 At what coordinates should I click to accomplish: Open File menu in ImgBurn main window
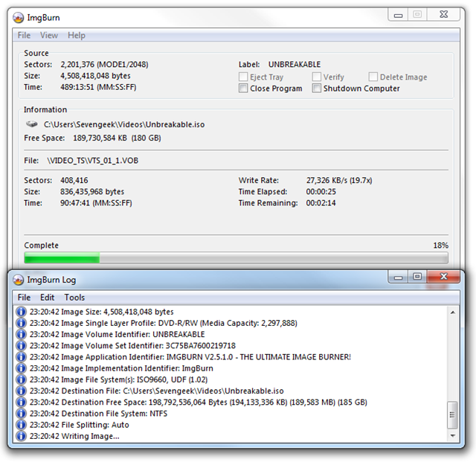[24, 35]
